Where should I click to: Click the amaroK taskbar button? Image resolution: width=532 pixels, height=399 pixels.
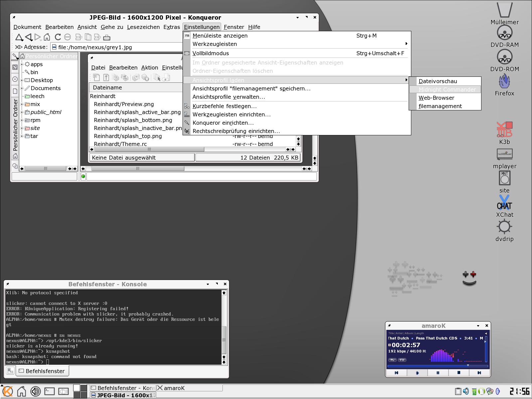(x=189, y=388)
